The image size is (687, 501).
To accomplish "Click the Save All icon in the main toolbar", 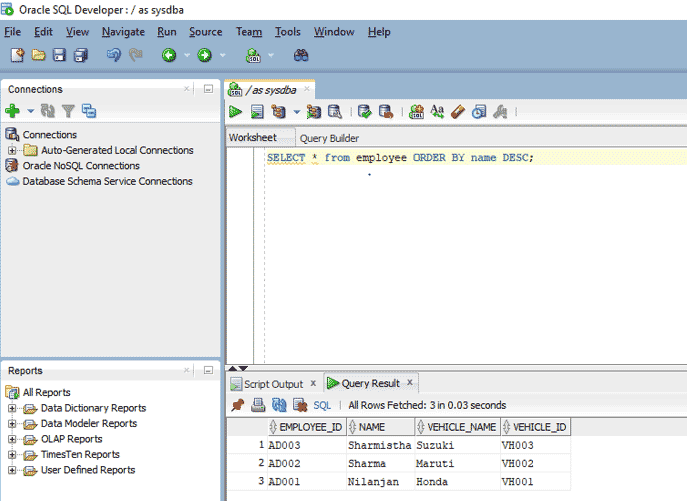I will pyautogui.click(x=80, y=55).
